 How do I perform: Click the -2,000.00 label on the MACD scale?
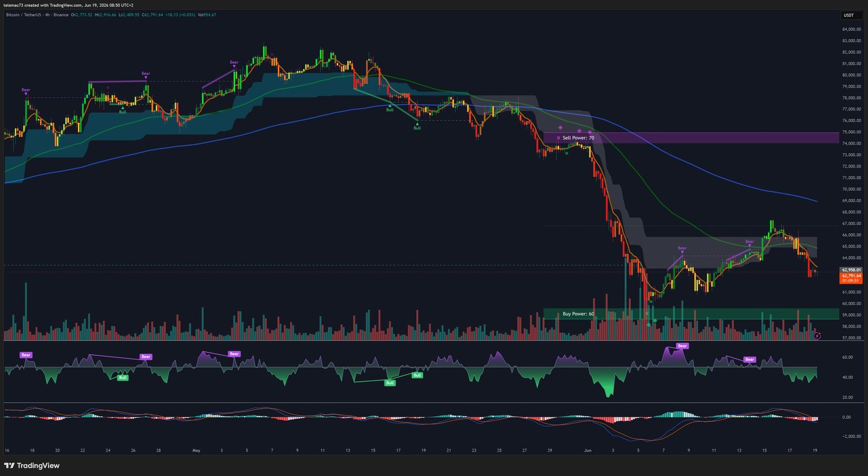pos(851,436)
